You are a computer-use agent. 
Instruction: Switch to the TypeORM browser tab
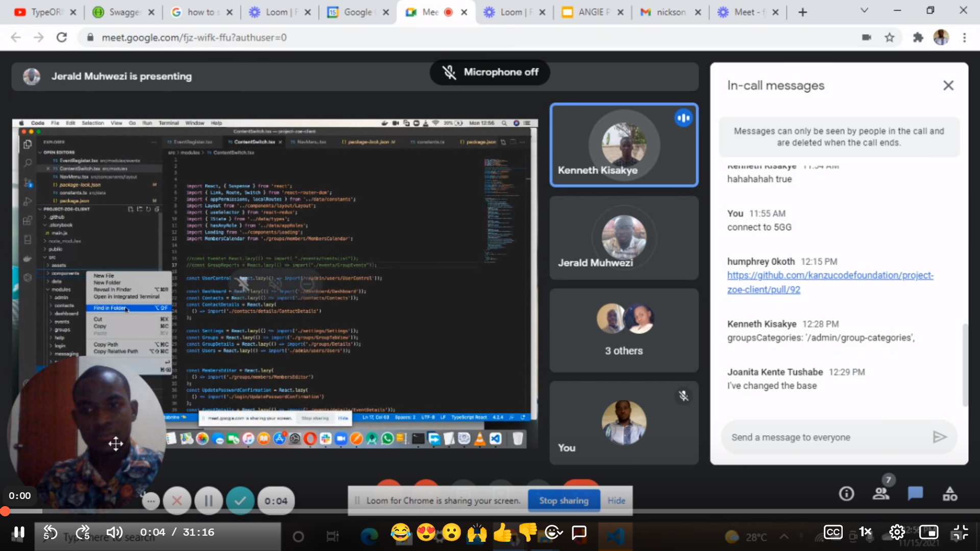click(x=45, y=12)
